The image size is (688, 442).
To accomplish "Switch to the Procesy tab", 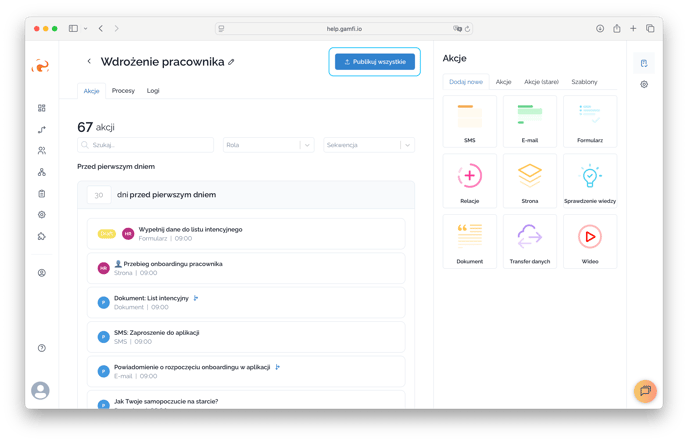I will [123, 91].
